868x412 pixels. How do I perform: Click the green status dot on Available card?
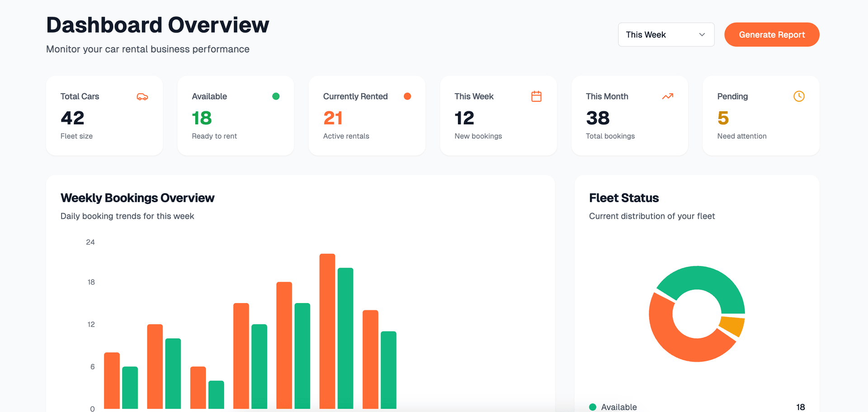tap(276, 96)
